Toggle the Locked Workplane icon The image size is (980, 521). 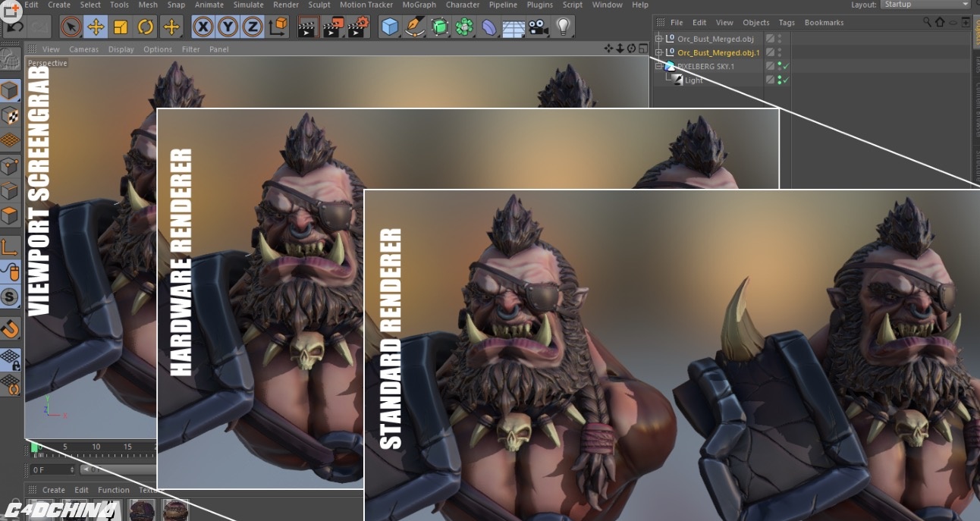[x=11, y=358]
